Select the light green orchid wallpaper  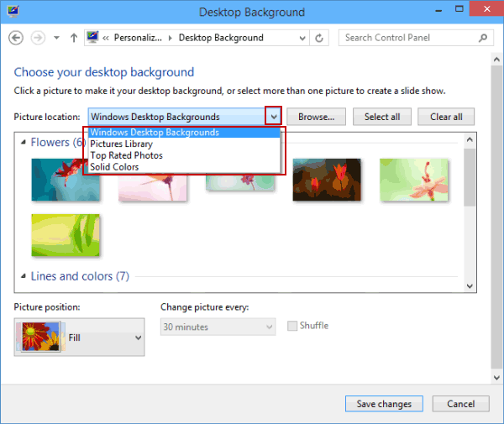413,180
